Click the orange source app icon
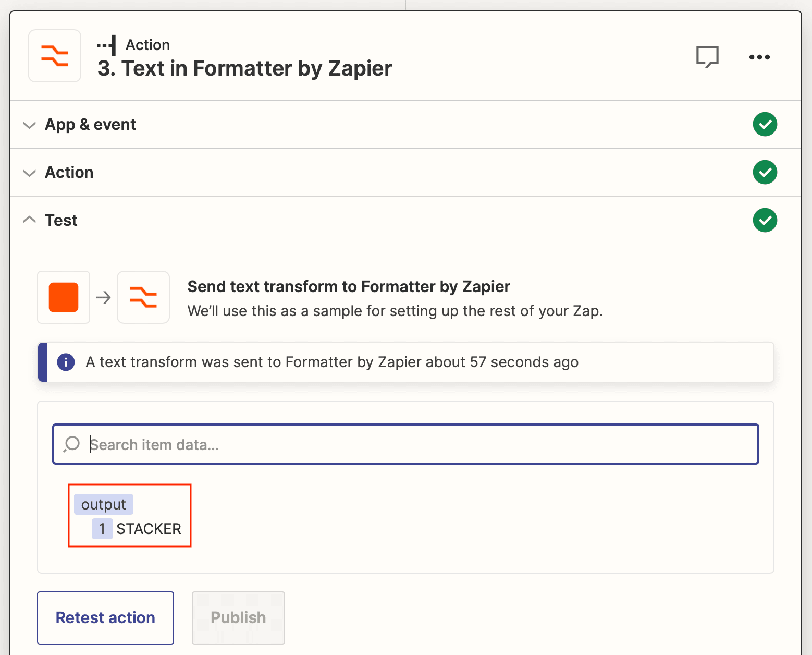 (x=63, y=297)
